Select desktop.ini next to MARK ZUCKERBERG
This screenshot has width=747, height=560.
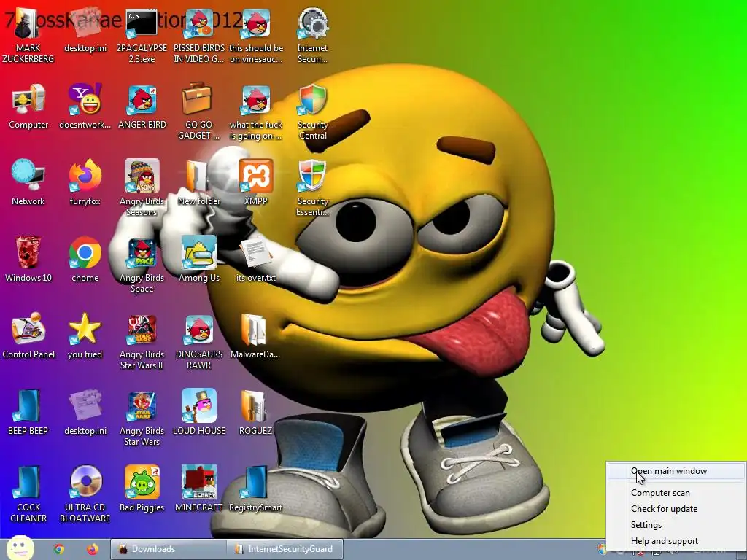(x=85, y=31)
